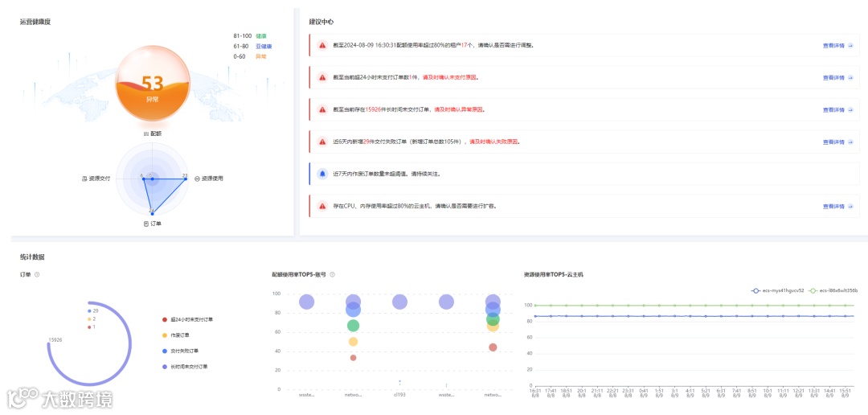Click the 订单 icon below radar chart
Viewport: 868px width, 415px height.
(x=146, y=224)
